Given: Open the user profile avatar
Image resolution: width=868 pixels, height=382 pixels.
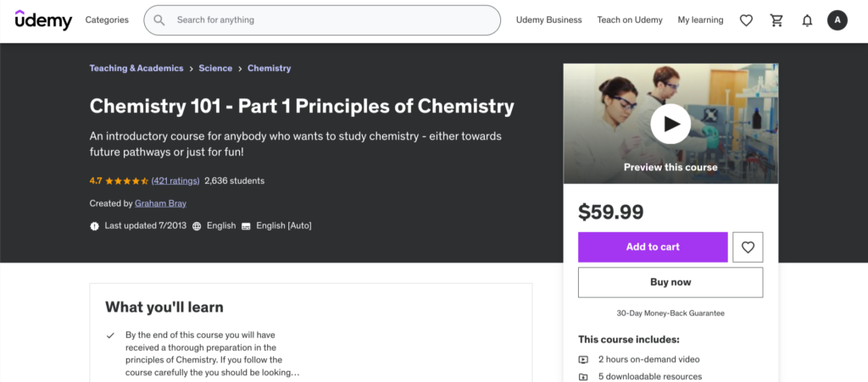Looking at the screenshot, I should (x=837, y=20).
